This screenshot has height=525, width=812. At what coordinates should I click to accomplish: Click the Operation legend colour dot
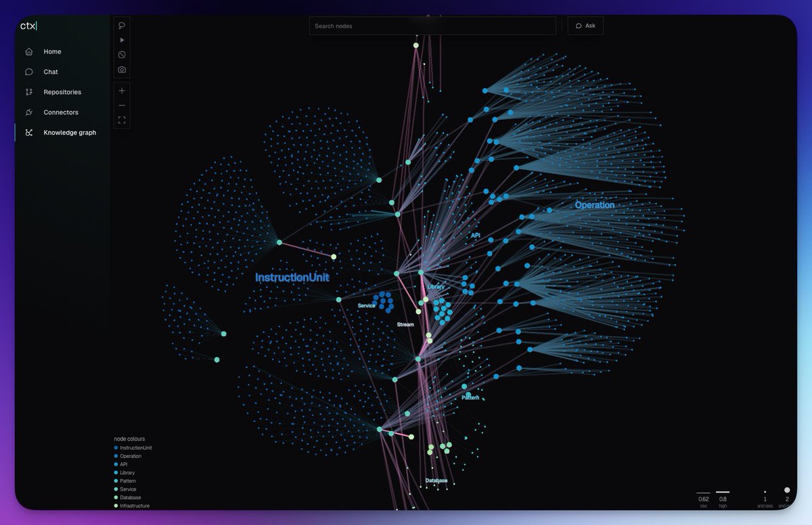pos(116,456)
